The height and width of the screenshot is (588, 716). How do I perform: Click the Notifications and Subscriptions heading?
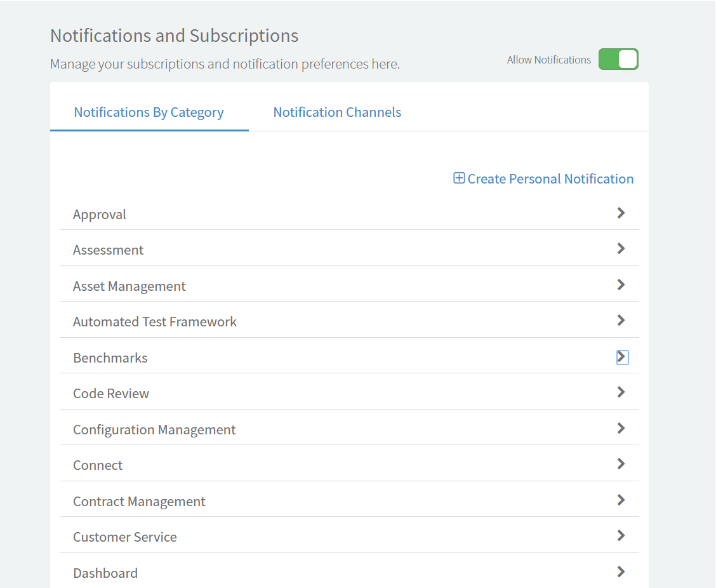174,36
